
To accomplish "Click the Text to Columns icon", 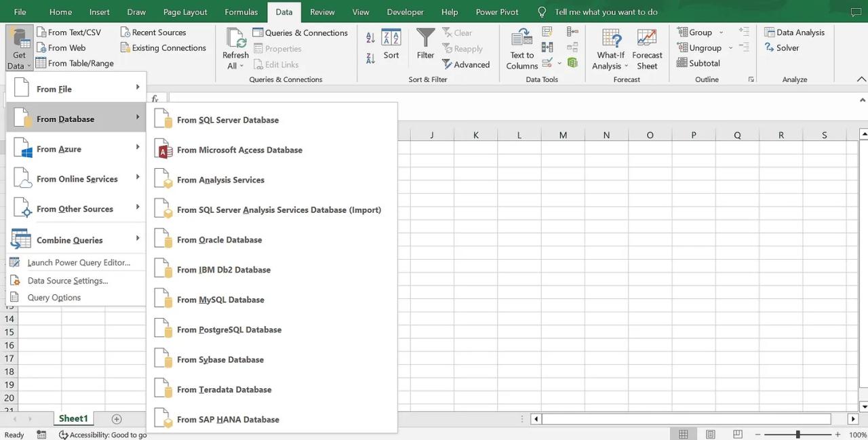I will [x=521, y=38].
